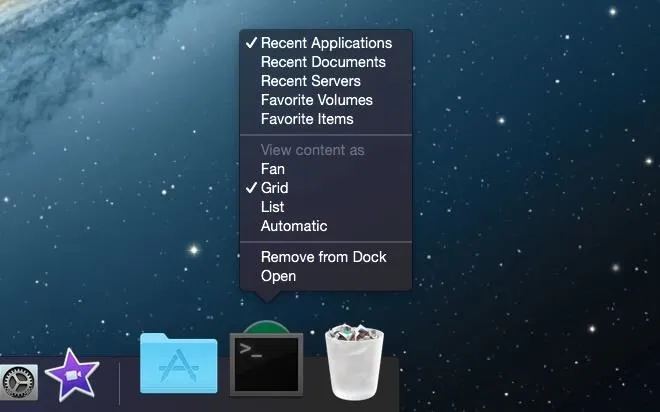This screenshot has height=412, width=660.
Task: Choose Open in the context menu
Action: (x=325, y=276)
